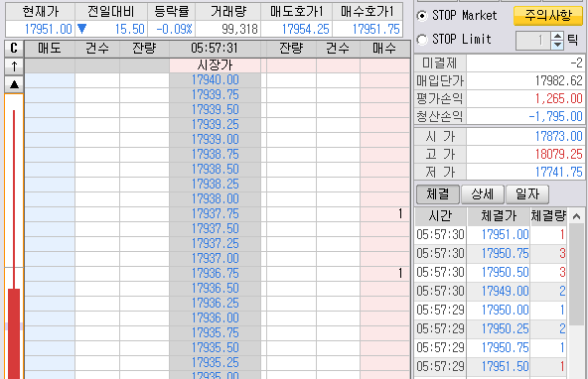Open the 주의사항 yellow button
Viewport: 588px width, 379px height.
(548, 16)
